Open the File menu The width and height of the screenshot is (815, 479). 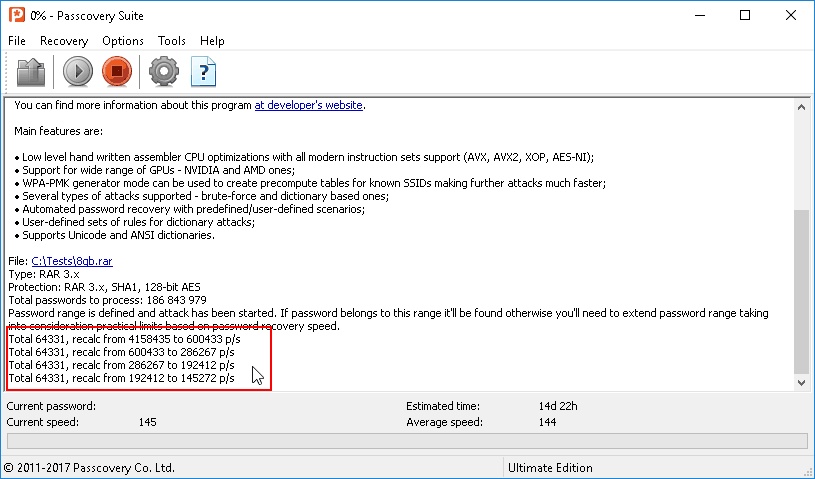click(17, 41)
